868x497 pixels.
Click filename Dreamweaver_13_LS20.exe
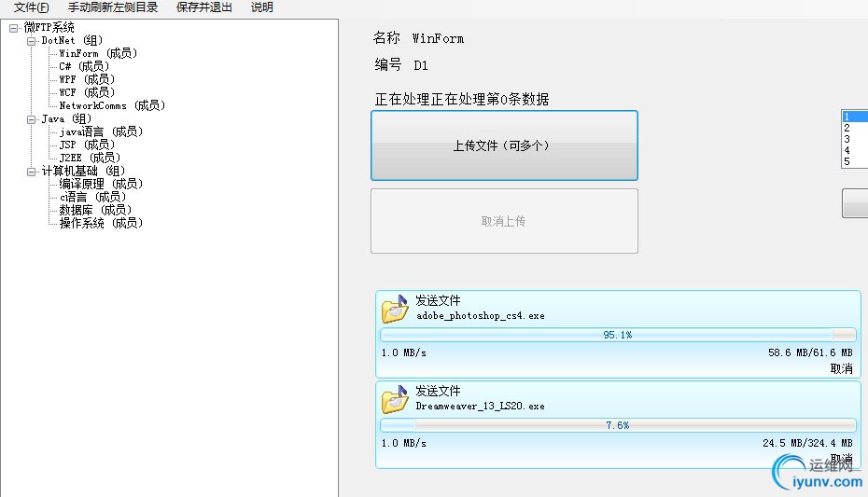pyautogui.click(x=481, y=407)
